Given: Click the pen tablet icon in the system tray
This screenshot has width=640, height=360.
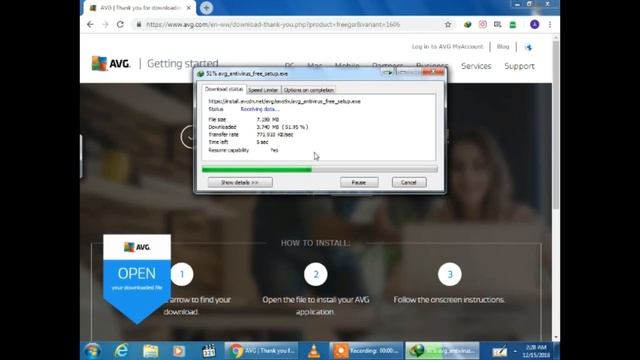Looking at the screenshot, I should 499,351.
